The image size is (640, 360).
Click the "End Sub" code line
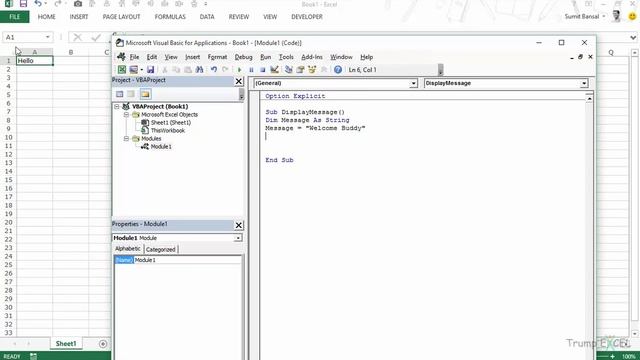click(279, 160)
